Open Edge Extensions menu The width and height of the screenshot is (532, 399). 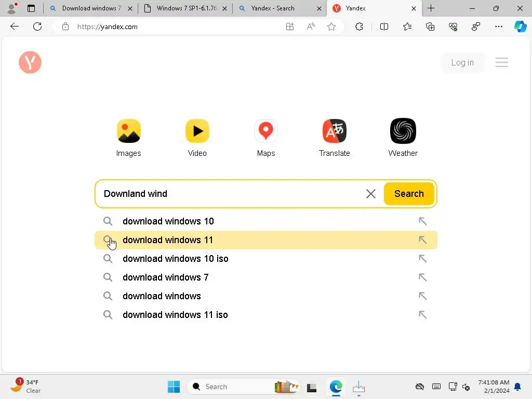pos(359,26)
